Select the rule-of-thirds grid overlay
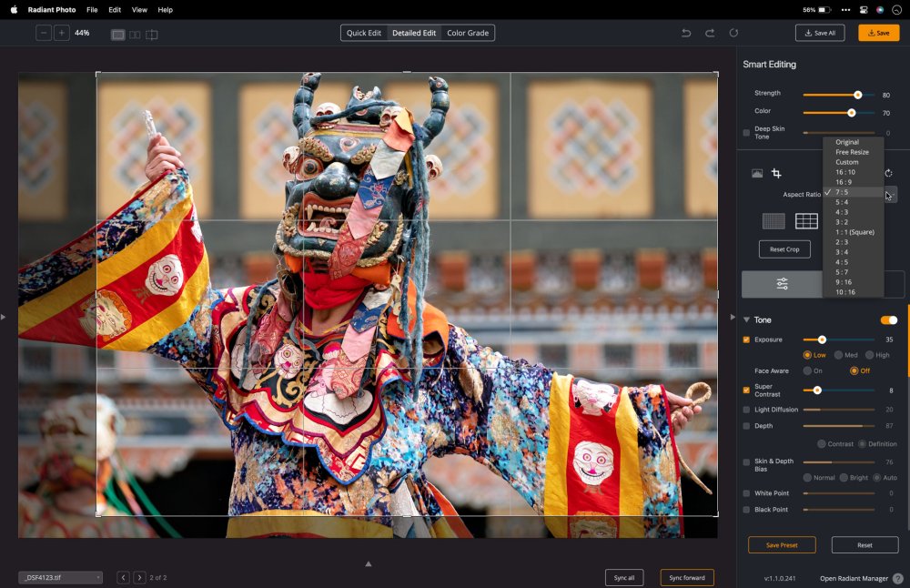910x588 pixels. click(806, 221)
